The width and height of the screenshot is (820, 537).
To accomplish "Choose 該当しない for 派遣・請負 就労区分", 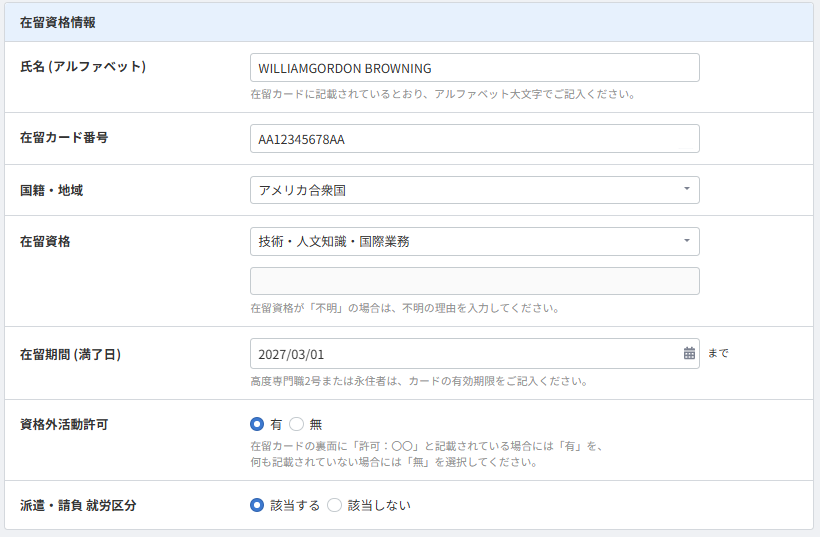I will pos(335,506).
